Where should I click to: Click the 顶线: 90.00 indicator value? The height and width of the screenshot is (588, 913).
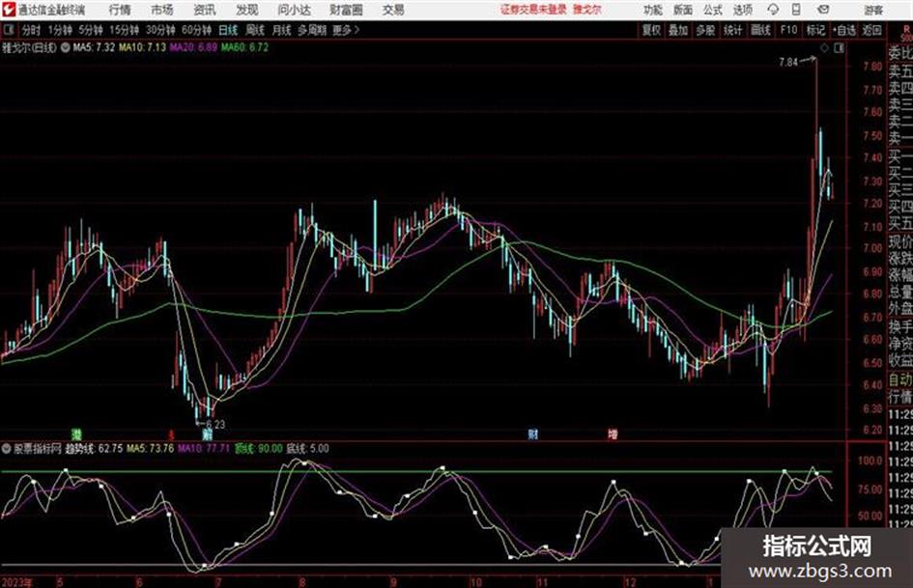[x=259, y=448]
